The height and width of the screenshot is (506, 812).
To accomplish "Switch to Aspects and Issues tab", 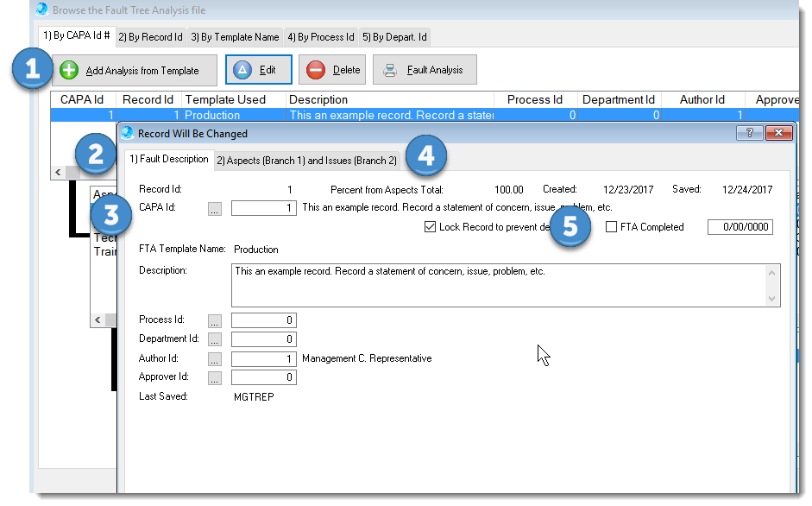I will pos(306,161).
